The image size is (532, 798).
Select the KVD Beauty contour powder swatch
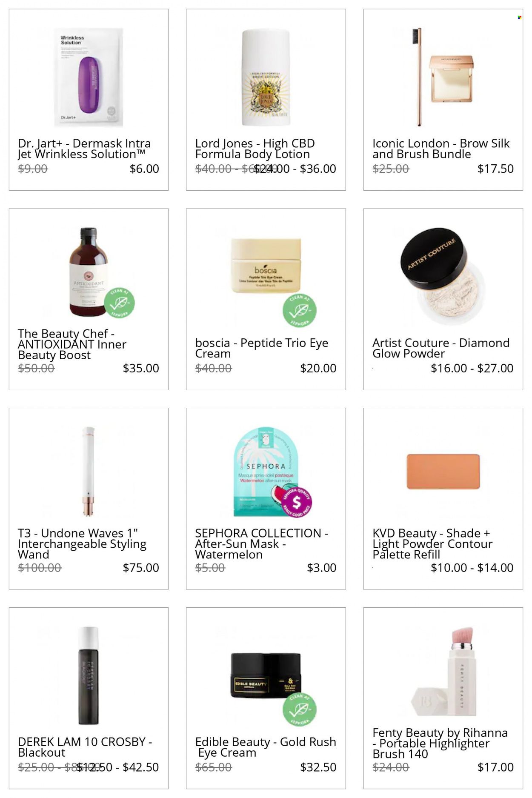pyautogui.click(x=443, y=472)
